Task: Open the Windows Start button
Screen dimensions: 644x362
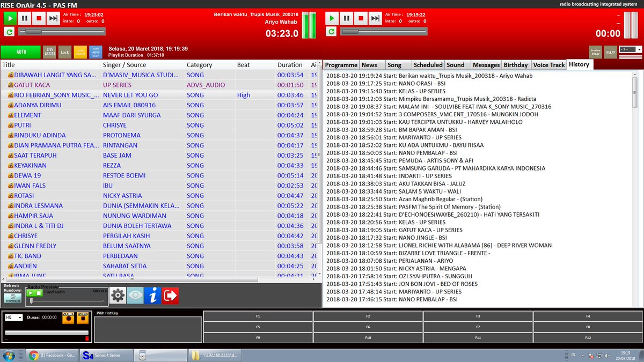Action: coord(9,355)
